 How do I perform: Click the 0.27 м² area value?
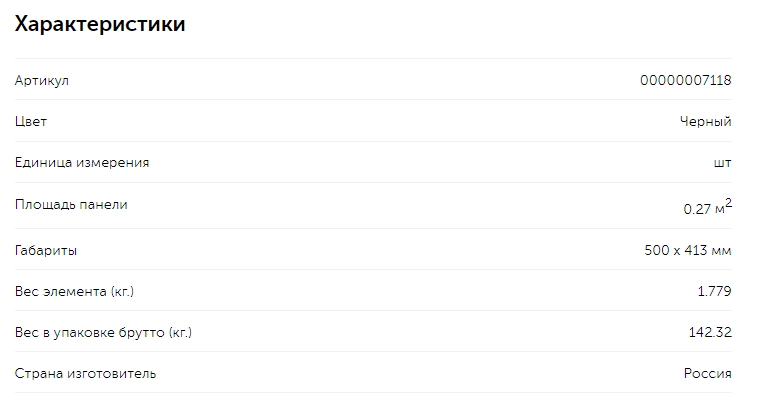pos(707,206)
